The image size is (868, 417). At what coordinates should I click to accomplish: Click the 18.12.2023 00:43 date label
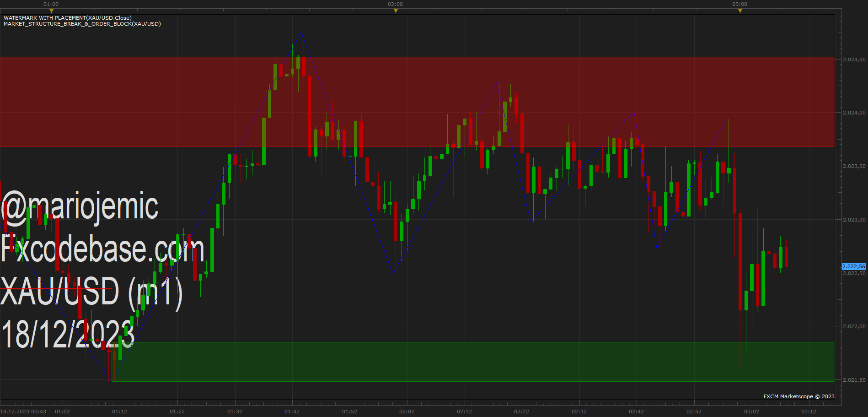point(23,412)
